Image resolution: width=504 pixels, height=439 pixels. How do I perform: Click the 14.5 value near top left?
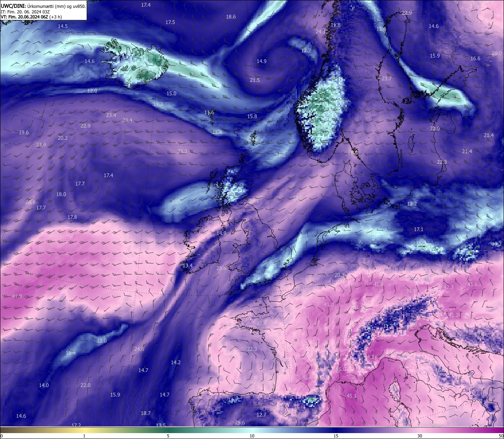pyautogui.click(x=63, y=26)
